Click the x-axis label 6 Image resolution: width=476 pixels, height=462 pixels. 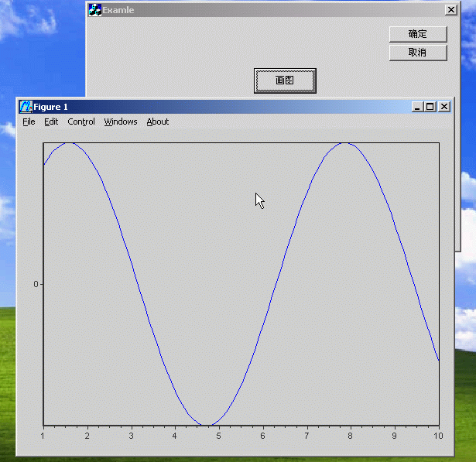[262, 436]
